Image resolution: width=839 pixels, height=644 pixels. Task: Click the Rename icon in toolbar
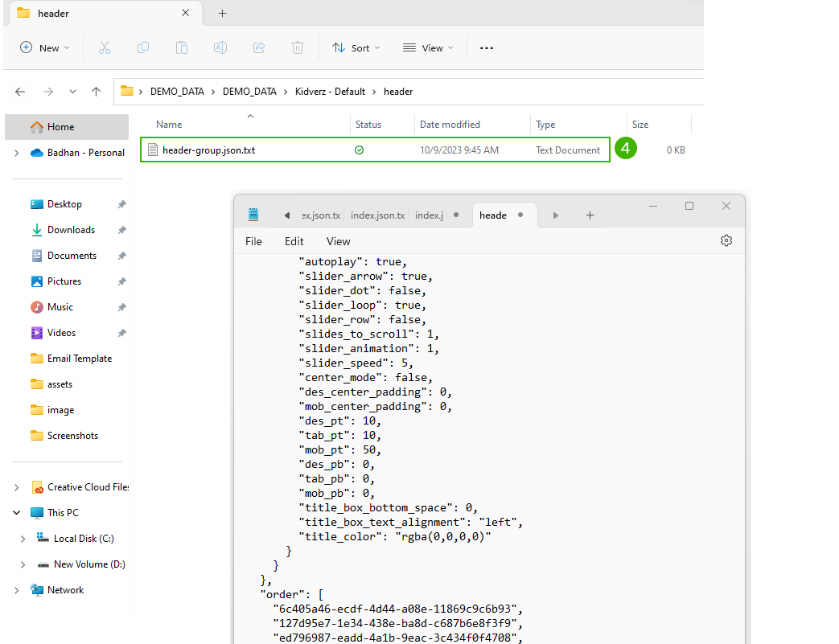pyautogui.click(x=220, y=48)
